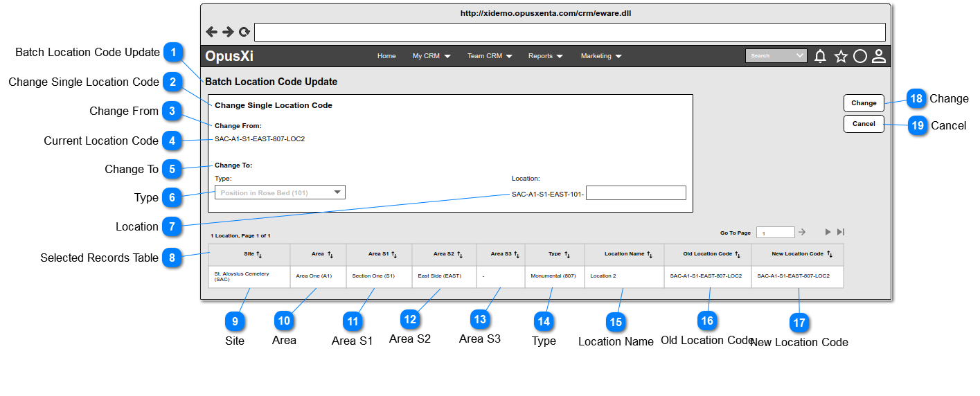
Task: Reload the page with the refresh icon
Action: pos(244,32)
